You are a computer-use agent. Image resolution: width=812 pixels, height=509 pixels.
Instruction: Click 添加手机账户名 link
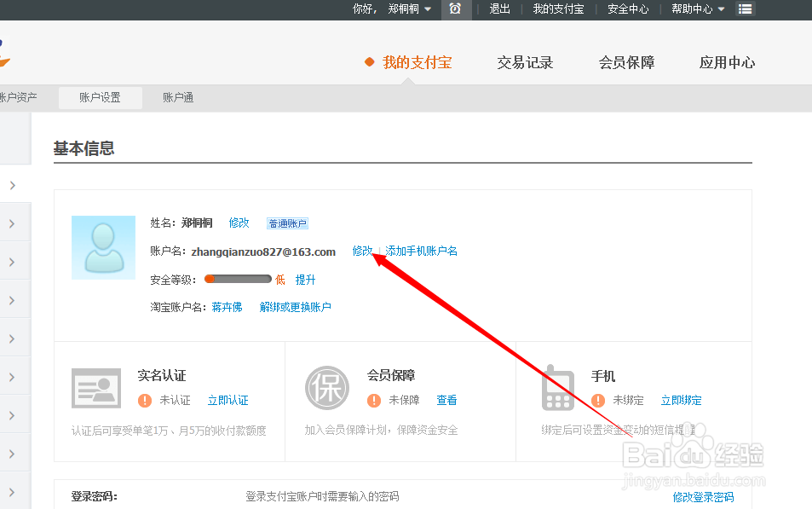pyautogui.click(x=421, y=251)
